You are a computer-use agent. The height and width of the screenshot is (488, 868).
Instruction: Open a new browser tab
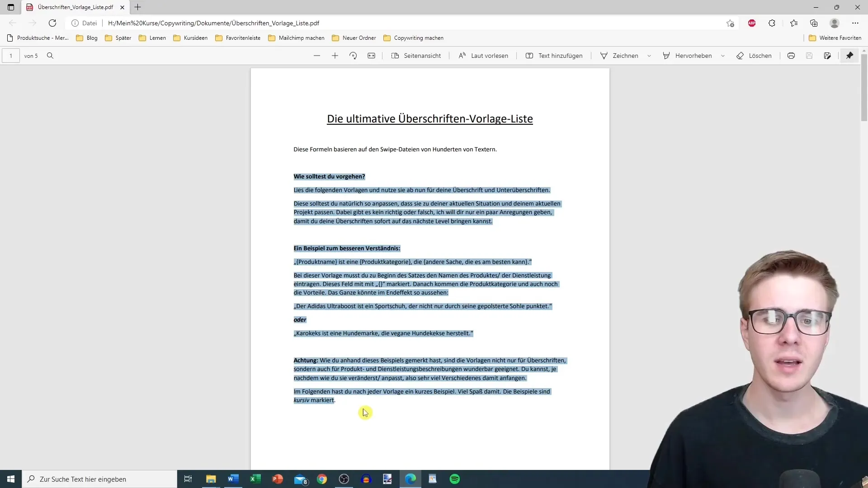click(x=138, y=7)
